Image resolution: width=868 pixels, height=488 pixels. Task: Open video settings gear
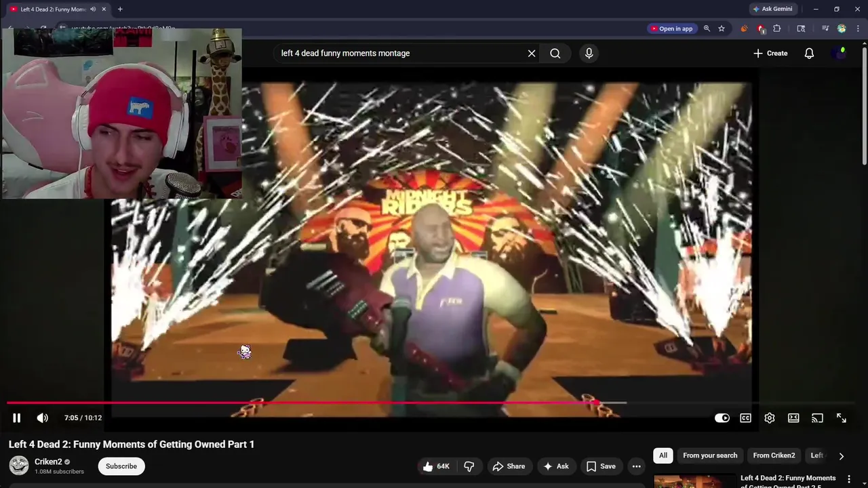tap(770, 418)
